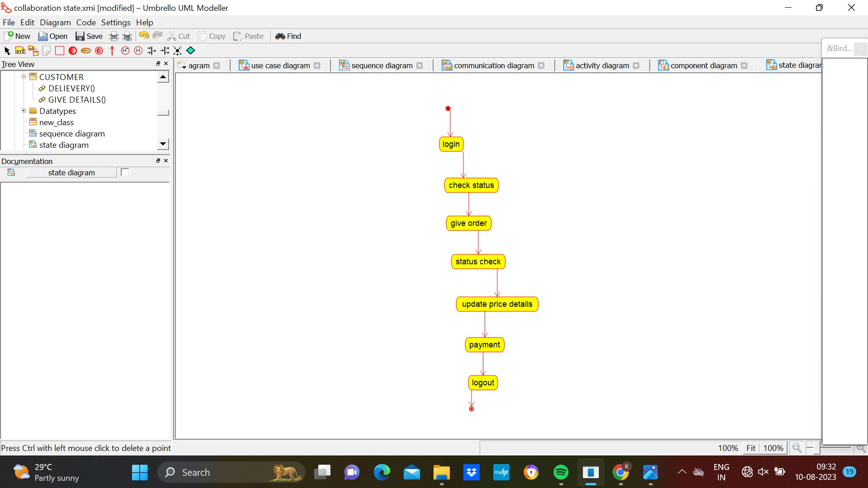This screenshot has height=488, width=868.
Task: Click the Print Preview icon
Action: click(127, 36)
